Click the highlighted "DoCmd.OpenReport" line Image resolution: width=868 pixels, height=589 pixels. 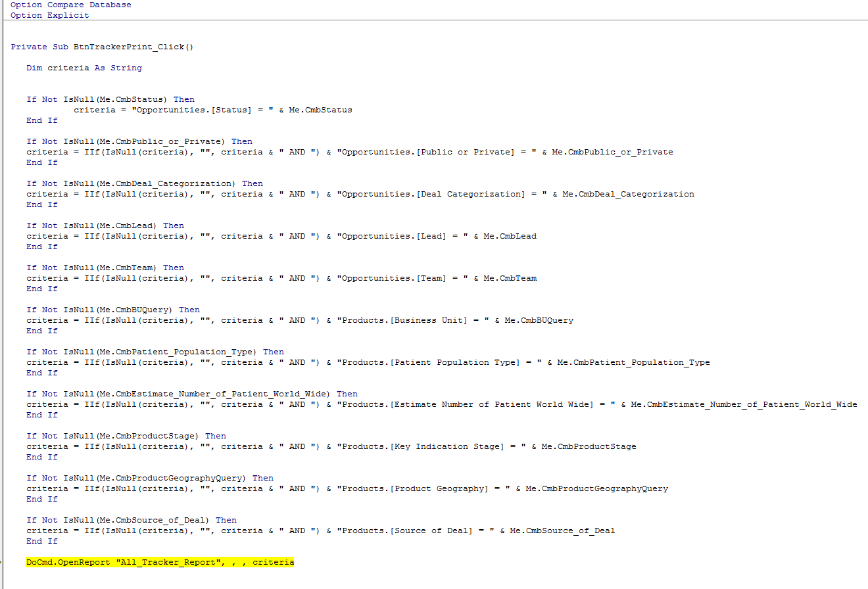[x=160, y=562]
